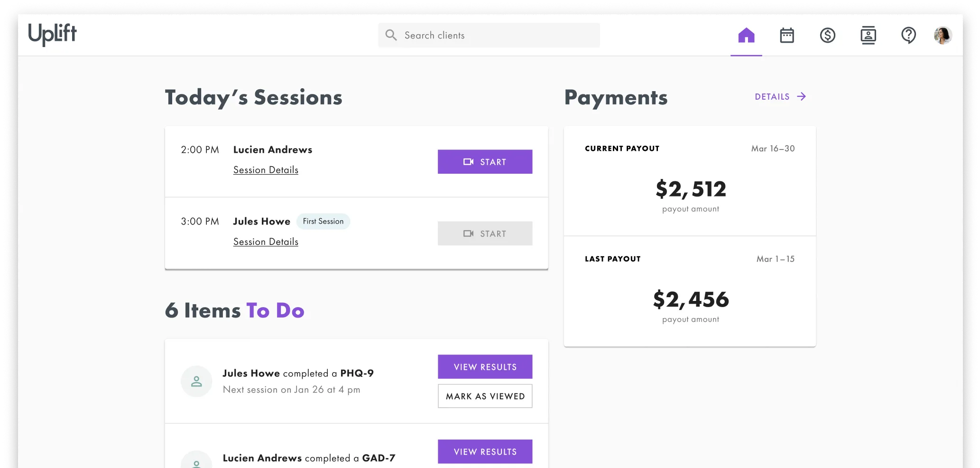The height and width of the screenshot is (468, 980).
Task: Start the 2:00 PM Lucien Andrews session
Action: pos(485,162)
